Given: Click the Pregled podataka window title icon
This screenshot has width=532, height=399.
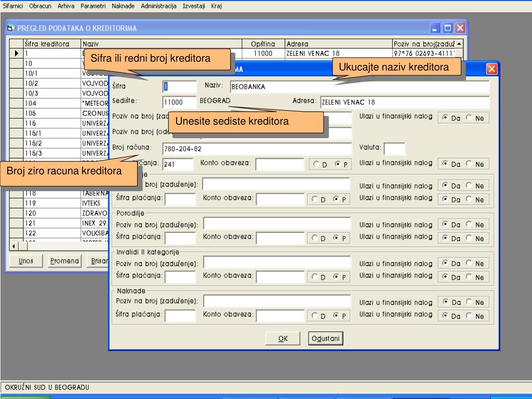Looking at the screenshot, I should point(11,28).
